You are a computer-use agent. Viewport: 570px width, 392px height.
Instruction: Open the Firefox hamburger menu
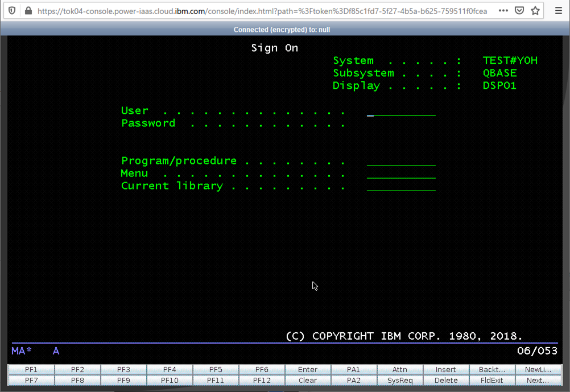[559, 11]
